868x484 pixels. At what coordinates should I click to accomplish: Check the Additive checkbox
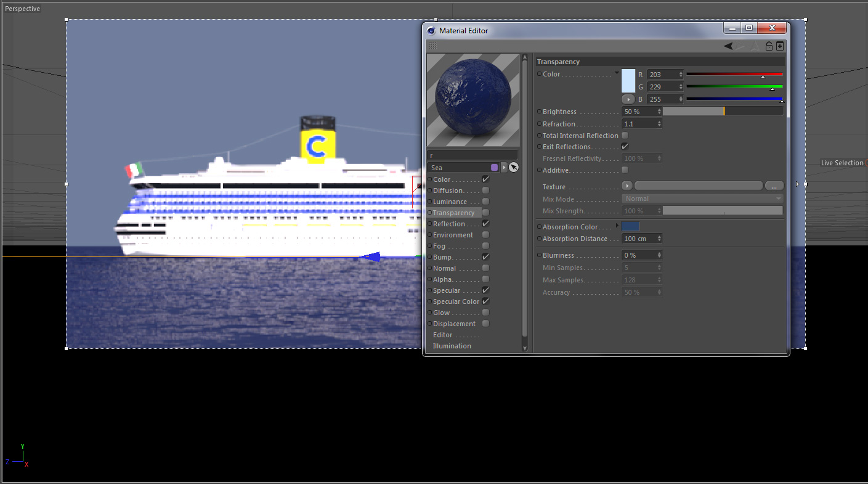point(625,170)
